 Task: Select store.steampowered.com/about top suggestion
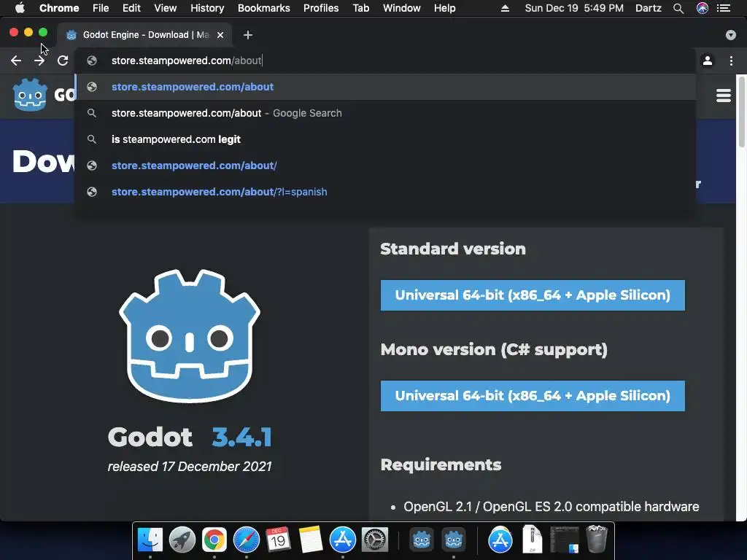[385, 87]
